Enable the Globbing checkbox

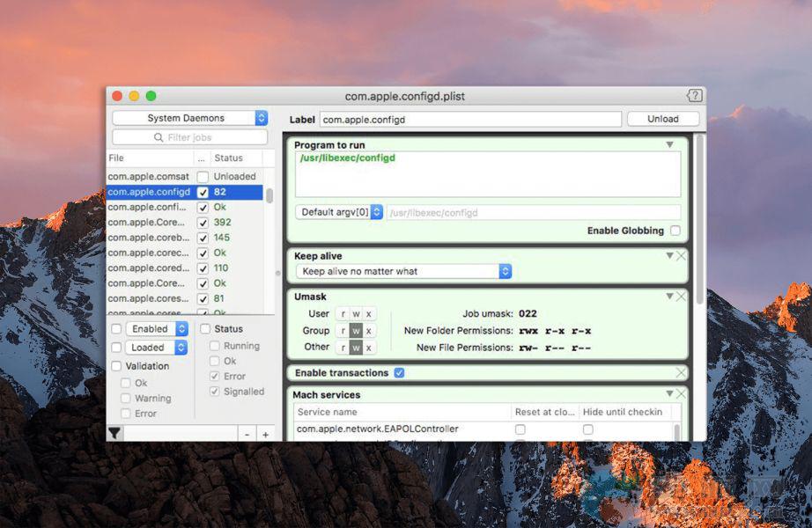[x=675, y=231]
